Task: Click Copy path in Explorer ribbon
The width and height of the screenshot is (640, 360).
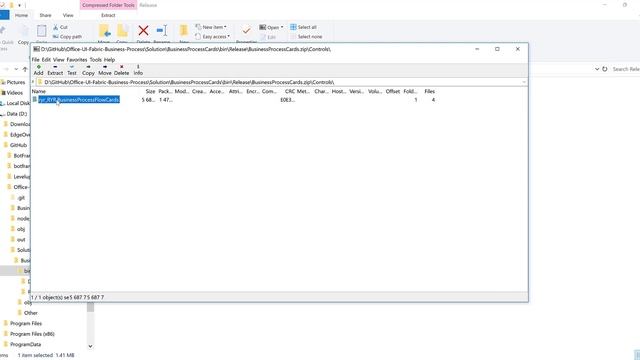Action: coord(67,37)
